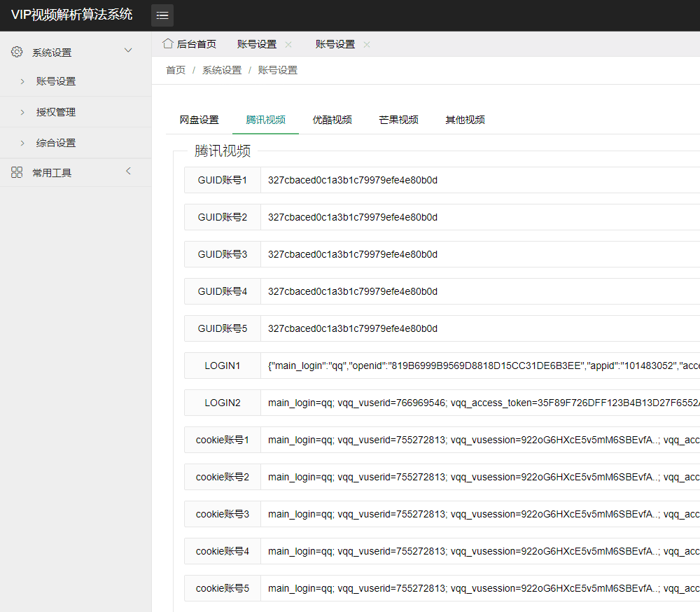
Task: Switch to the 后台首页 tab
Action: pyautogui.click(x=190, y=44)
